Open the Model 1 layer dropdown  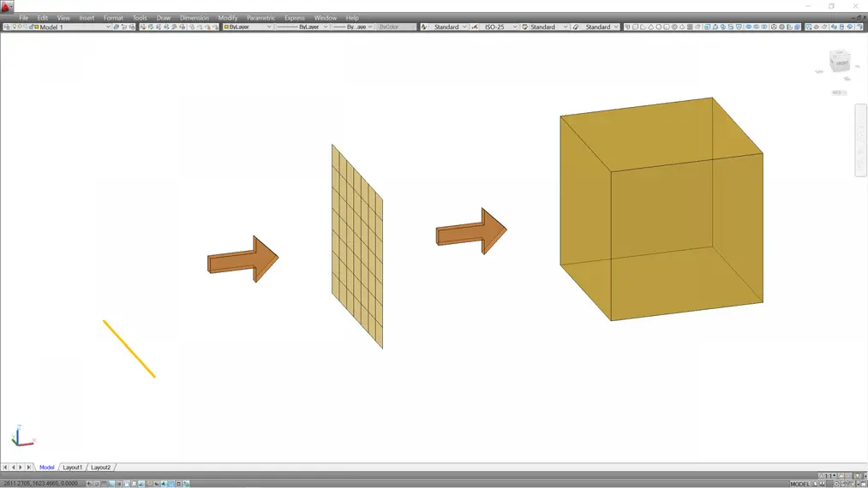click(108, 27)
